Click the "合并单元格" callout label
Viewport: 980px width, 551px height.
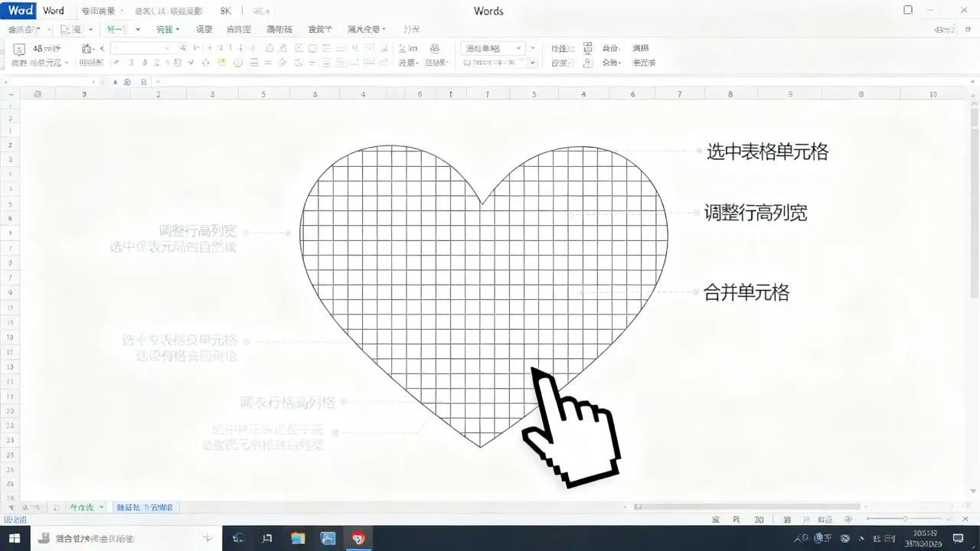tap(746, 292)
